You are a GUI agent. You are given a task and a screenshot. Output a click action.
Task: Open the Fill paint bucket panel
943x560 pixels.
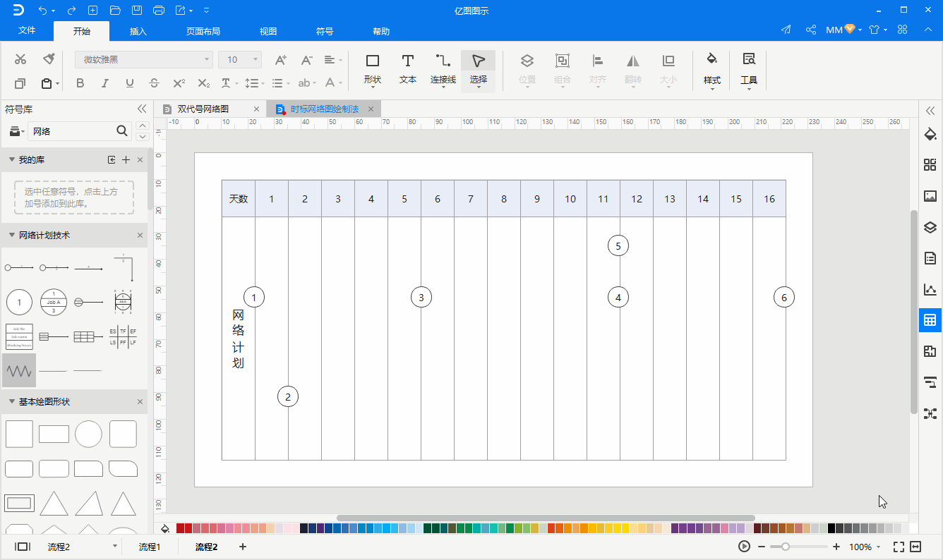(930, 135)
